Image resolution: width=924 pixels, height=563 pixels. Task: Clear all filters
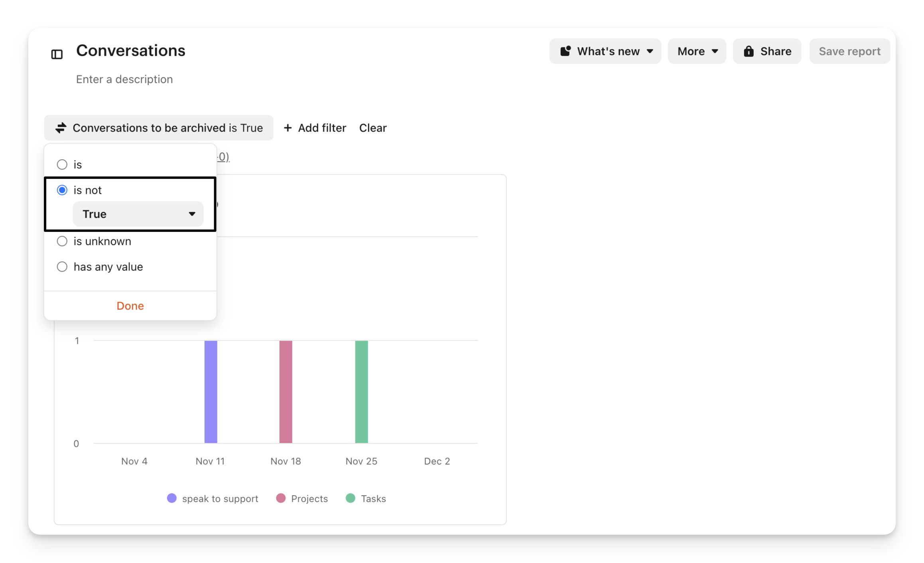372,128
